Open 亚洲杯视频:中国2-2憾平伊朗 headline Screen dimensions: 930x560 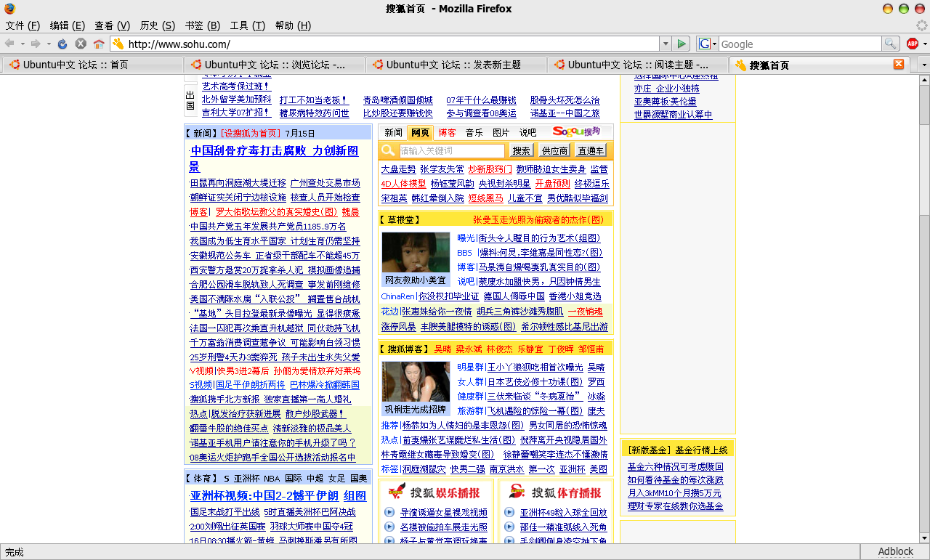[264, 495]
